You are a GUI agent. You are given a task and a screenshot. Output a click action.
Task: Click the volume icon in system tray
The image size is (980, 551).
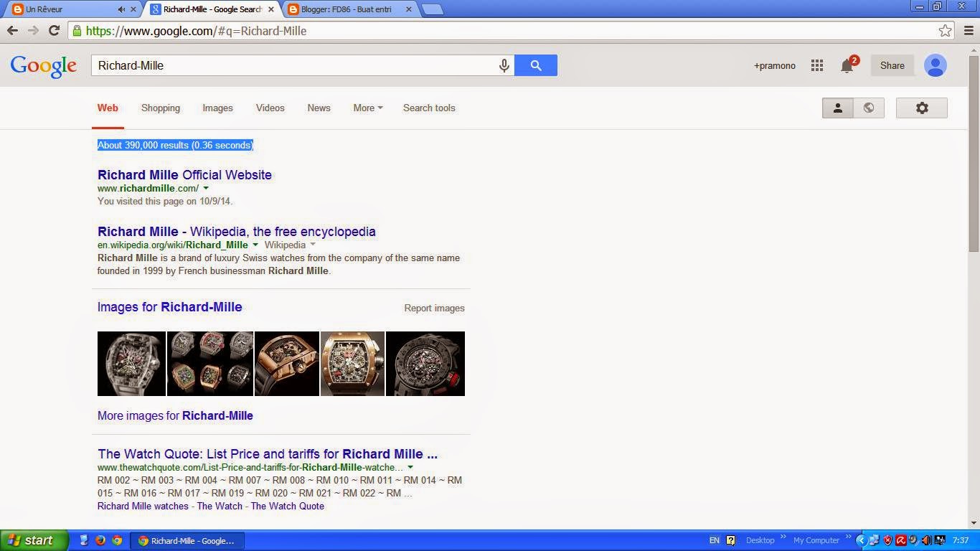(926, 540)
